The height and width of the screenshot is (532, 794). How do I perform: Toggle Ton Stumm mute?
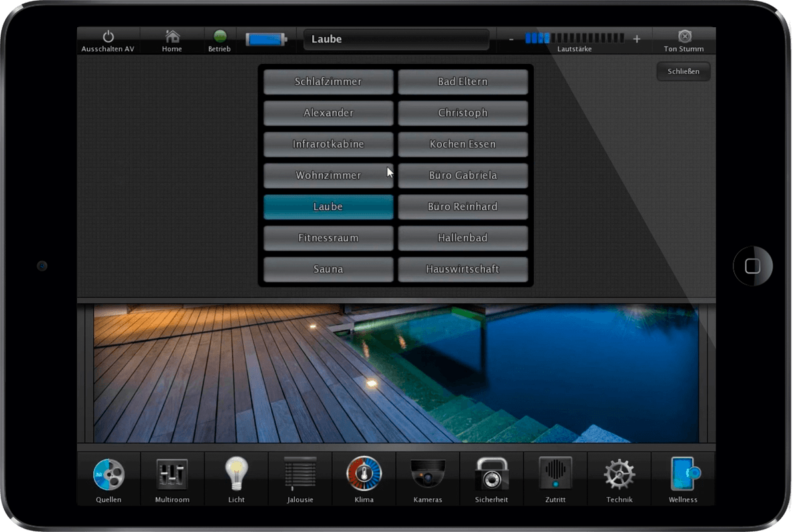click(x=684, y=41)
